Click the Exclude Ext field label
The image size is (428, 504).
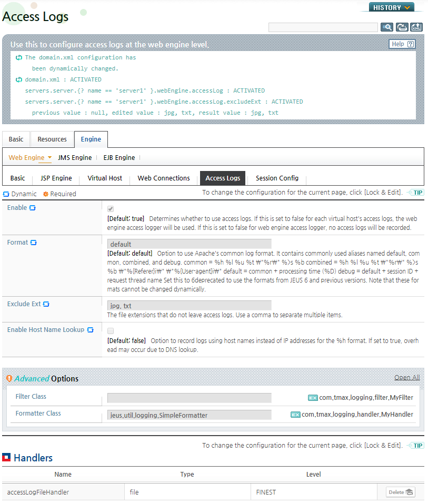pyautogui.click(x=24, y=304)
